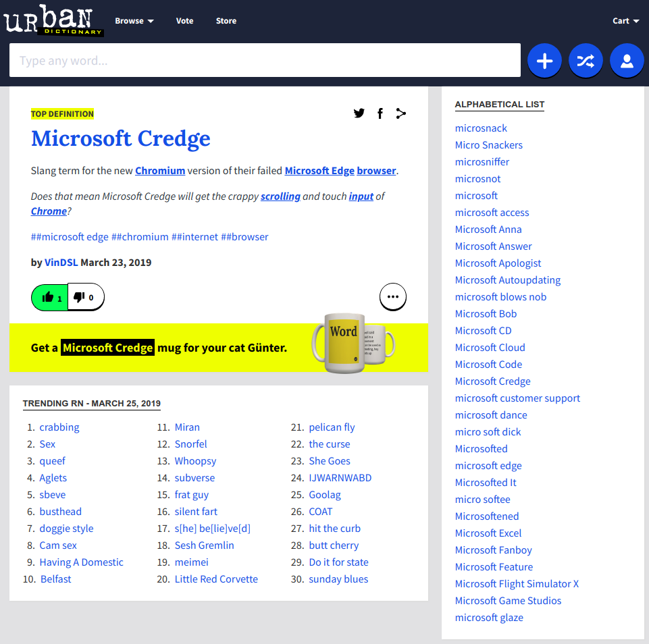Image resolution: width=649 pixels, height=644 pixels.
Task: Go to the Store menu item
Action: coord(226,21)
